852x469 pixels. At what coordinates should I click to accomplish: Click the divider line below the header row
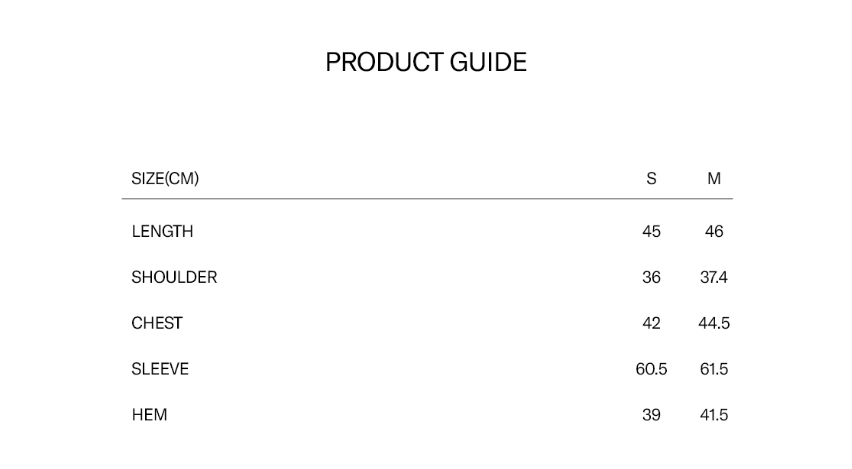[x=427, y=199]
